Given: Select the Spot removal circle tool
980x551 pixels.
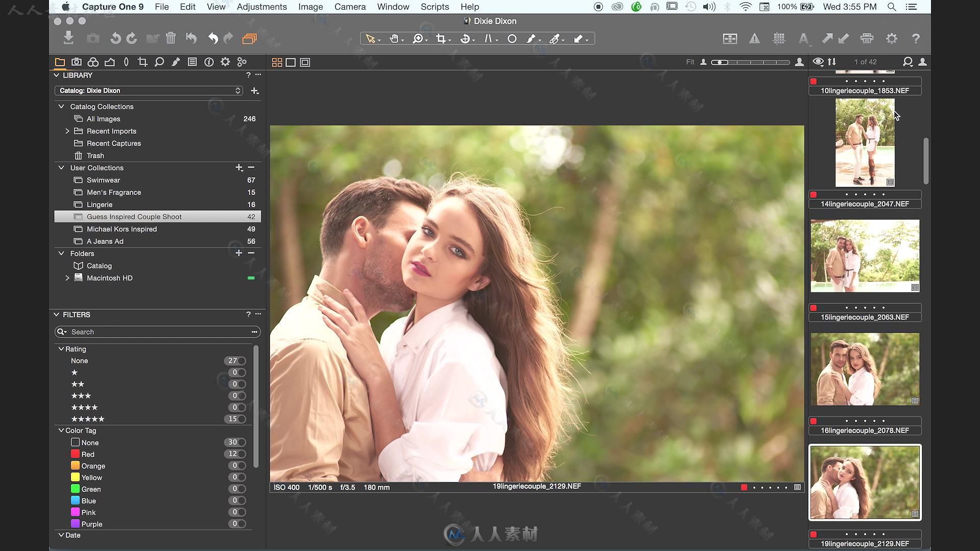Looking at the screenshot, I should pyautogui.click(x=512, y=39).
